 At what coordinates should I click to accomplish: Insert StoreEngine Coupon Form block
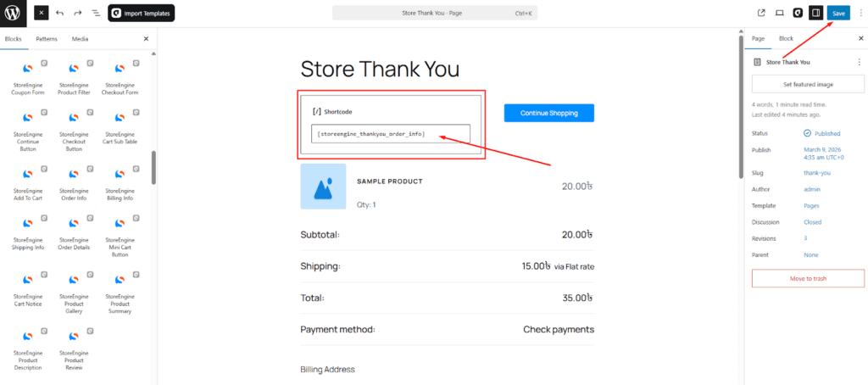tap(28, 77)
